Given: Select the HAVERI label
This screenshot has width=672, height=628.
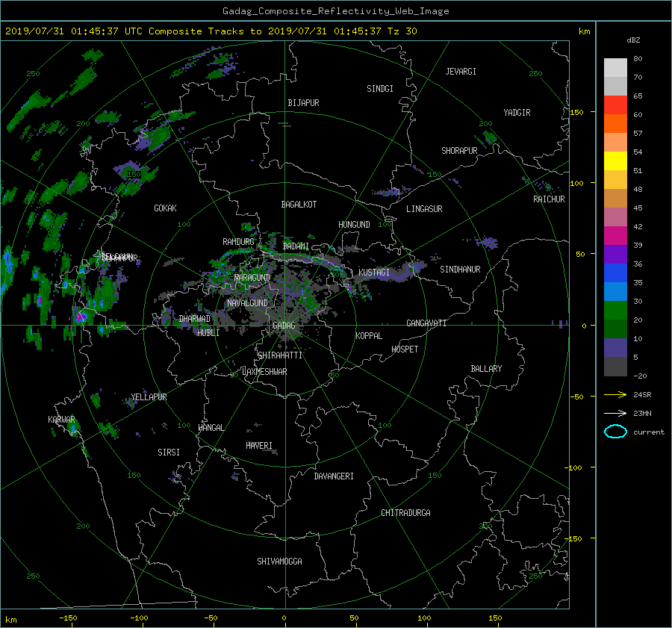Looking at the screenshot, I should [259, 446].
